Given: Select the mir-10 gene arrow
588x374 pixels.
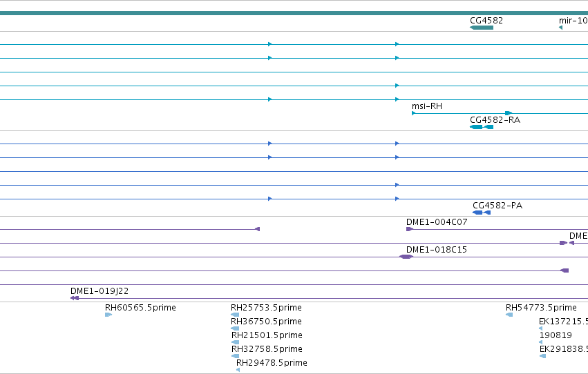Looking at the screenshot, I should [x=560, y=28].
